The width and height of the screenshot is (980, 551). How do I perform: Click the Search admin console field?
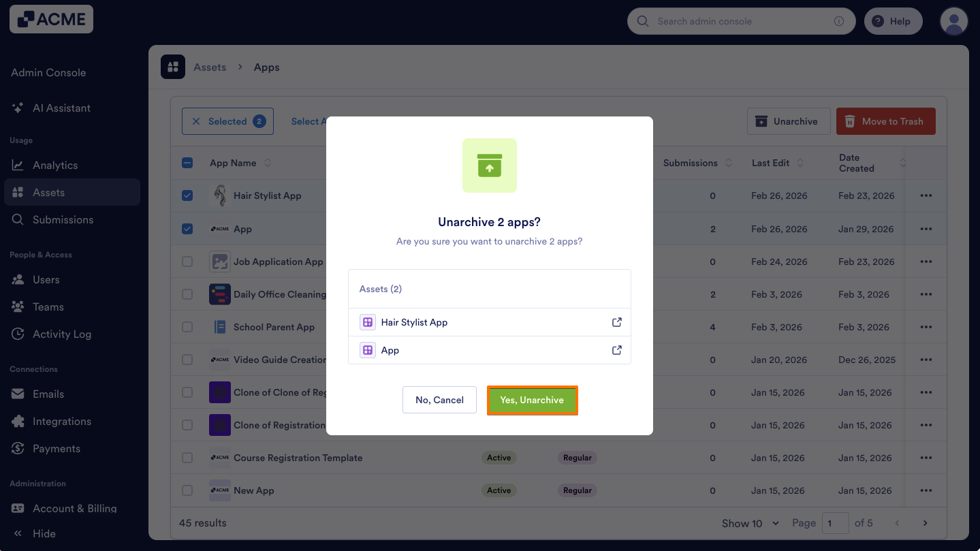click(x=741, y=21)
